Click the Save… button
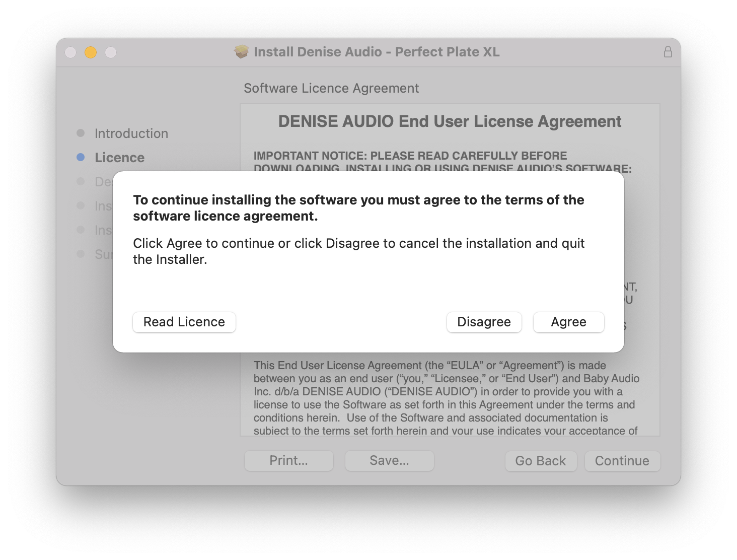The height and width of the screenshot is (560, 737). click(x=390, y=461)
